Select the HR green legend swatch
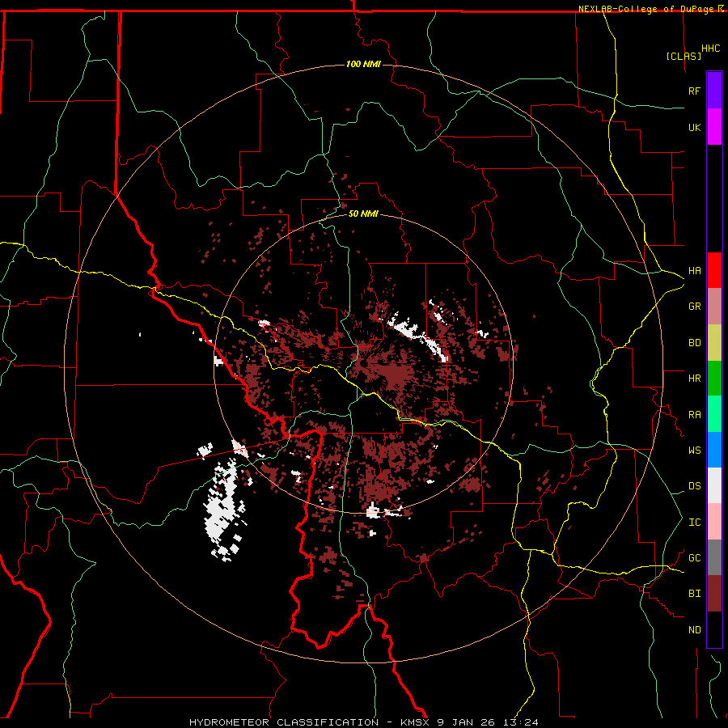728x728 pixels. (x=714, y=379)
